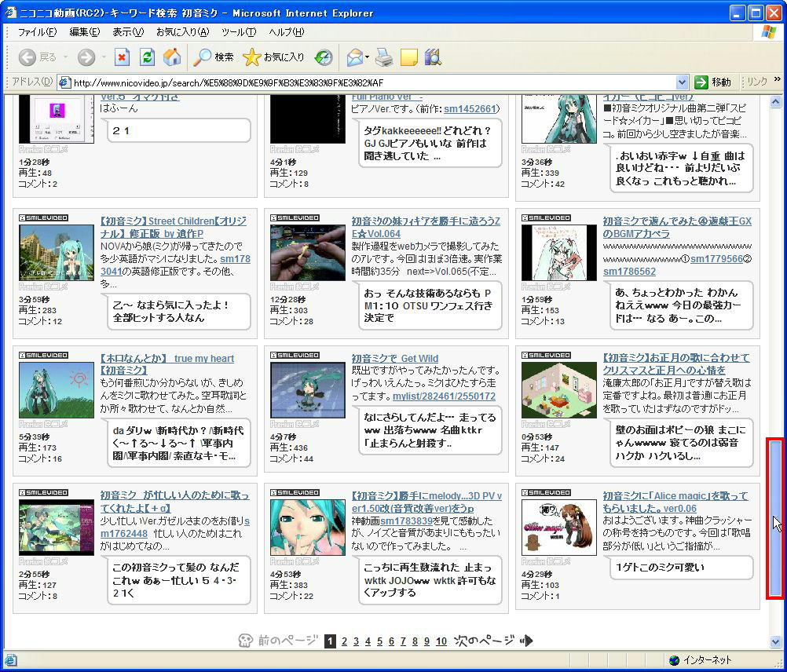This screenshot has height=672, width=787.
Task: Refresh the page with green arrows icon
Action: [x=147, y=57]
